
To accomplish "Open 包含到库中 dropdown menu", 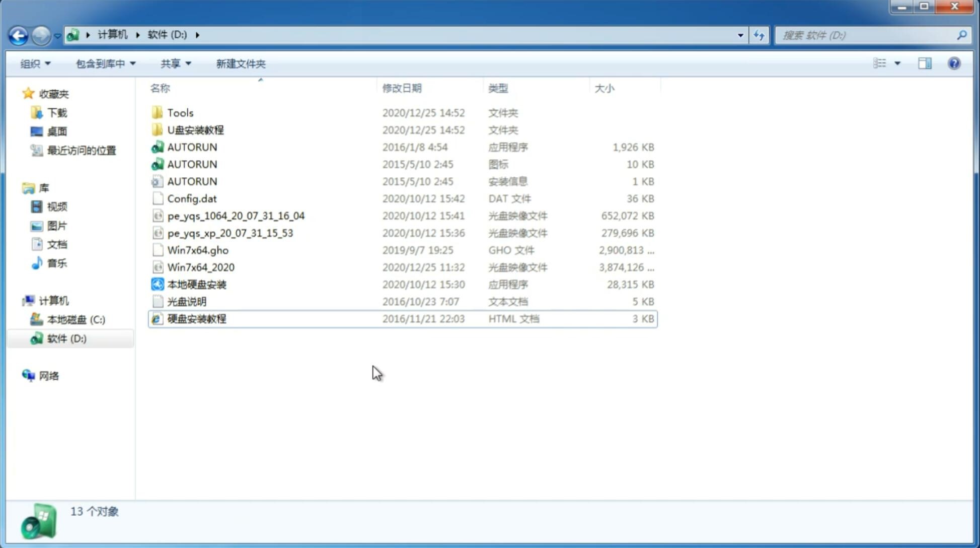I will tap(104, 63).
